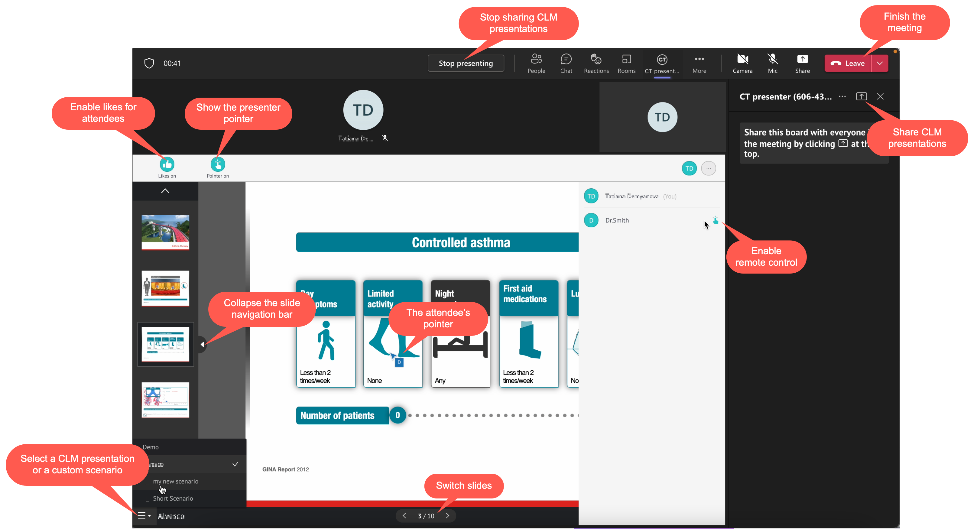Toggle Likes on for attendees

167,164
